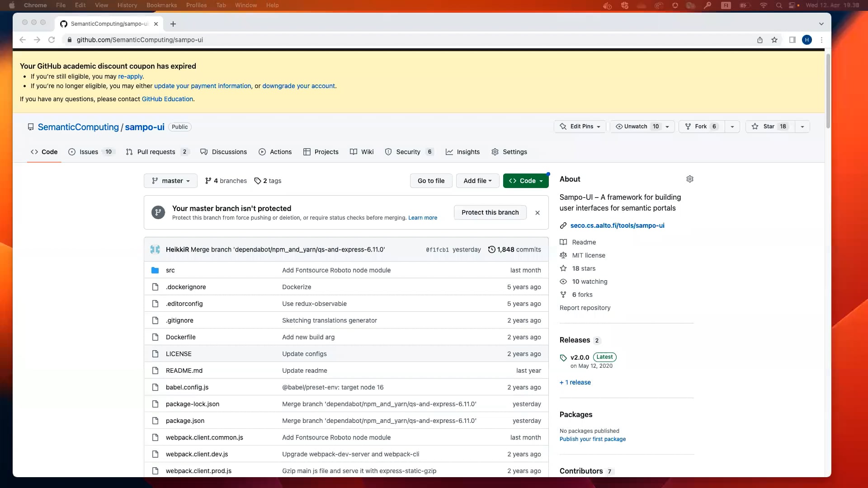The height and width of the screenshot is (488, 868).
Task: Click the Security tab icon
Action: click(389, 151)
